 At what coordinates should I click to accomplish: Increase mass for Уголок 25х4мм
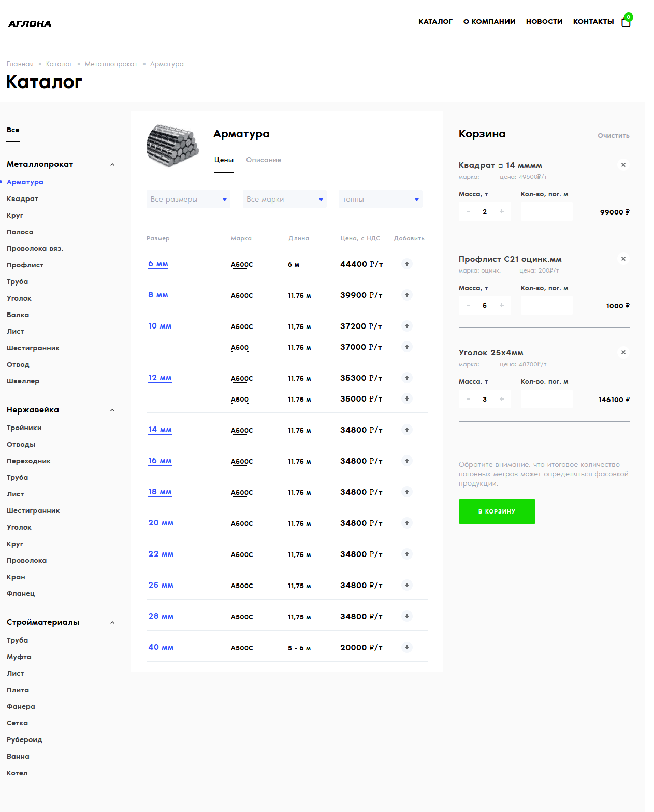pos(502,399)
